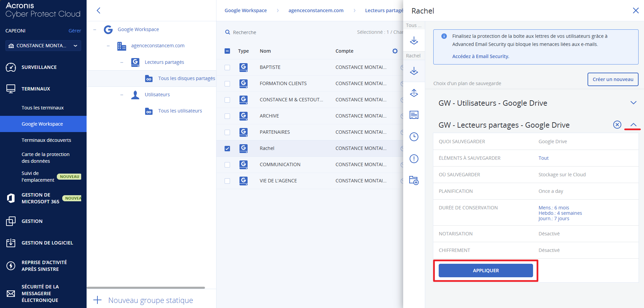This screenshot has width=644, height=308.
Task: Open Suivi de l'emplacement menu item
Action: pos(38,177)
